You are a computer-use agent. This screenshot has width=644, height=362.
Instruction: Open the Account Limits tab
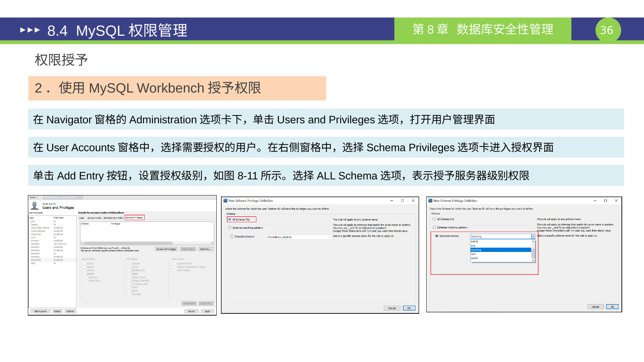point(94,218)
